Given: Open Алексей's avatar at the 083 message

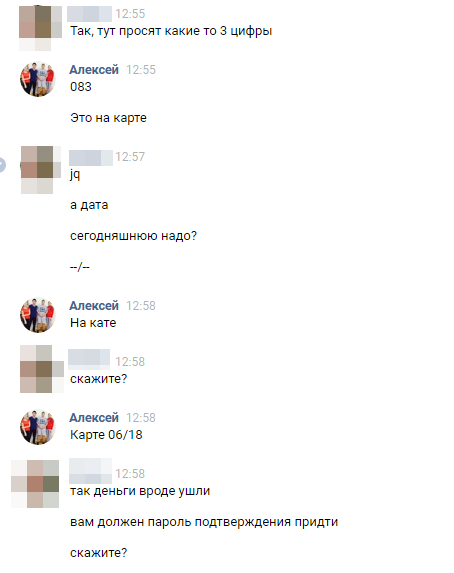Looking at the screenshot, I should (x=38, y=79).
